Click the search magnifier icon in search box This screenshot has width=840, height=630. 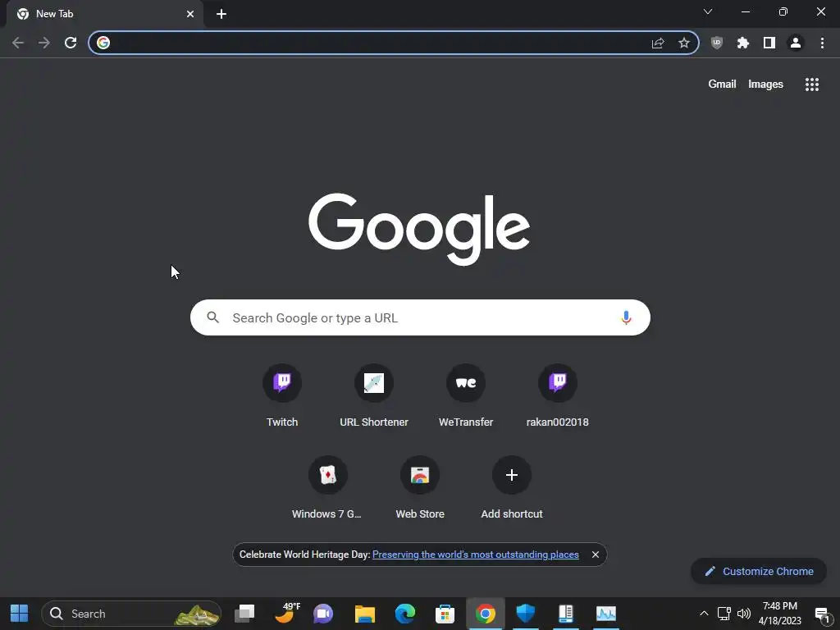[x=212, y=317]
